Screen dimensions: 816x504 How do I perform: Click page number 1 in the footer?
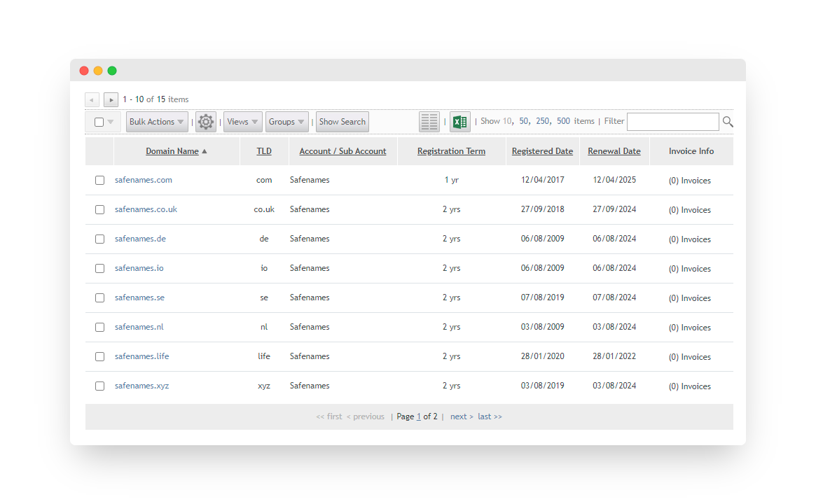click(418, 416)
